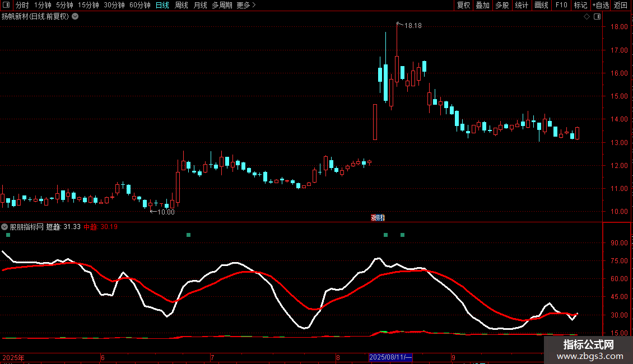Toggle the left sidebar panel icon

point(6,5)
